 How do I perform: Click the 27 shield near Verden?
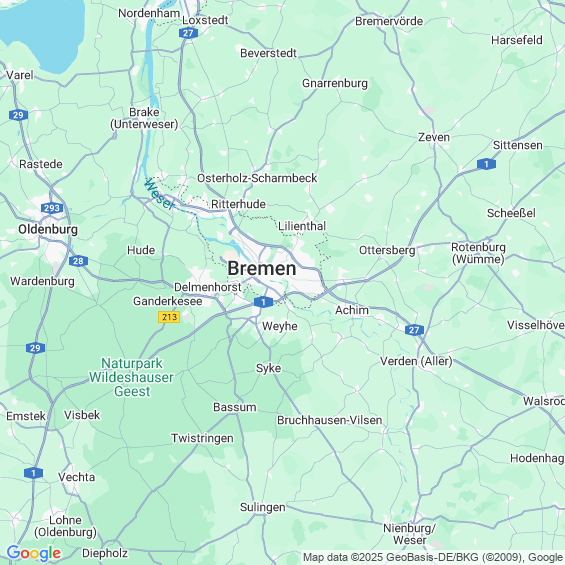(x=414, y=330)
